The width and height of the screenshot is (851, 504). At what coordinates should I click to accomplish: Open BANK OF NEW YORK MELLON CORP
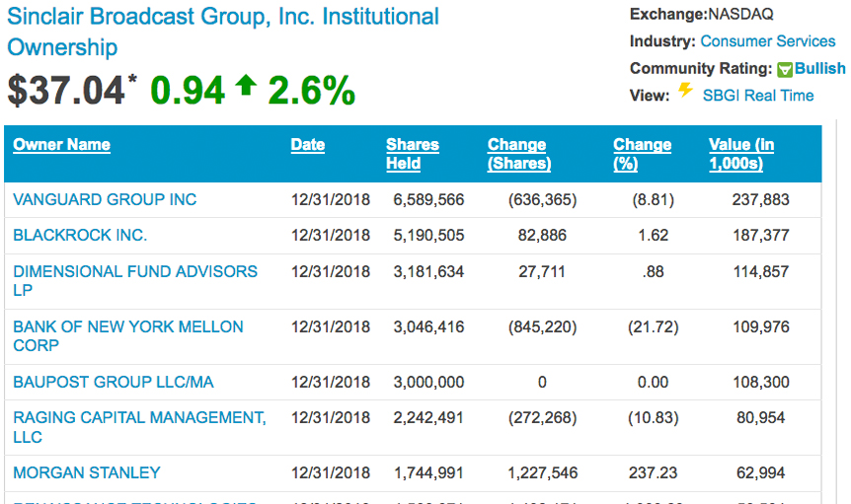point(128,336)
